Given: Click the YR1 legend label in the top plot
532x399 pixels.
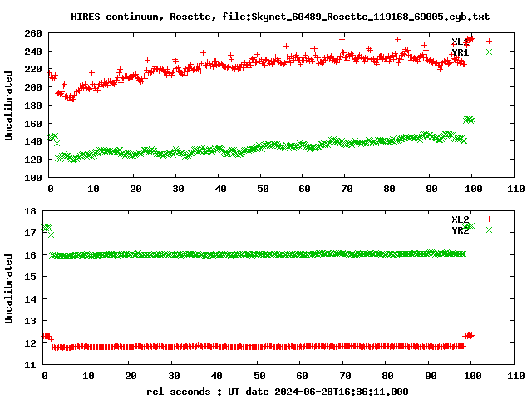Looking at the screenshot, I should click(460, 52).
